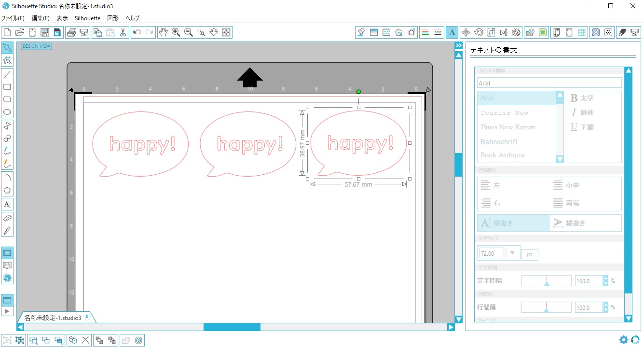Collapse the right panel with chevron

(x=459, y=45)
